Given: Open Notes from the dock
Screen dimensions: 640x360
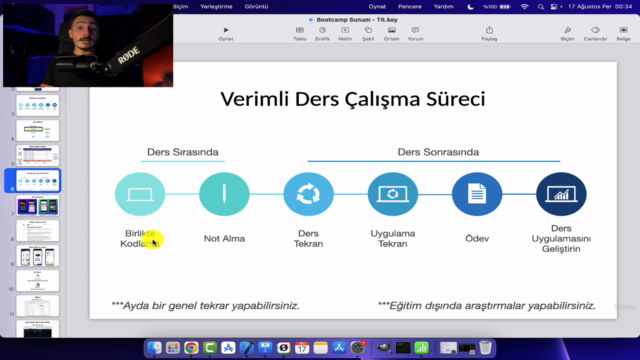Looking at the screenshot, I should [x=320, y=348].
